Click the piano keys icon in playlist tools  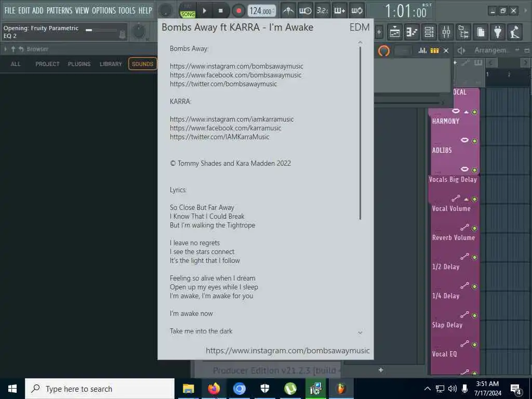(478, 63)
